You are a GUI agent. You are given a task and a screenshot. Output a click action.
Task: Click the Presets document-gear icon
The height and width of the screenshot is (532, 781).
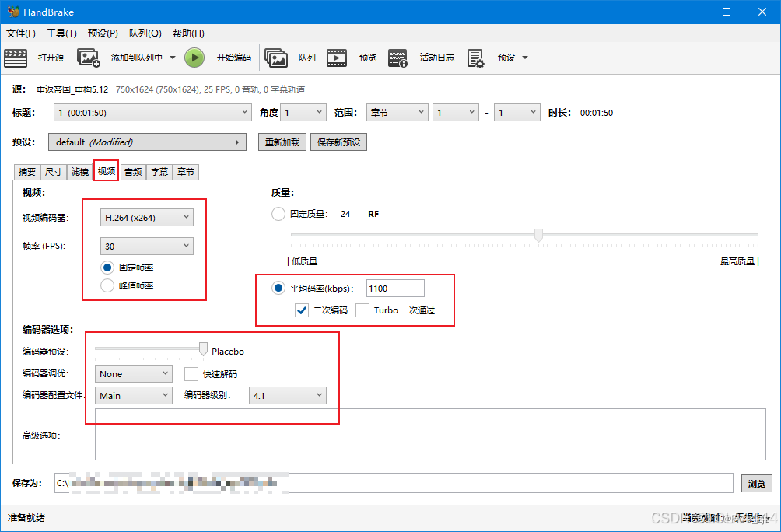point(475,58)
